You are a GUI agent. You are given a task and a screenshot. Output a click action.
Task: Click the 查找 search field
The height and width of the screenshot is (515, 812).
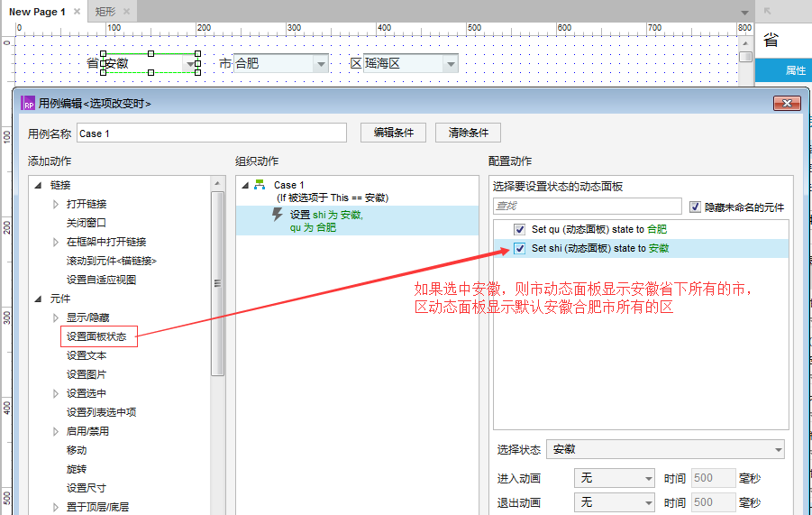pos(588,207)
